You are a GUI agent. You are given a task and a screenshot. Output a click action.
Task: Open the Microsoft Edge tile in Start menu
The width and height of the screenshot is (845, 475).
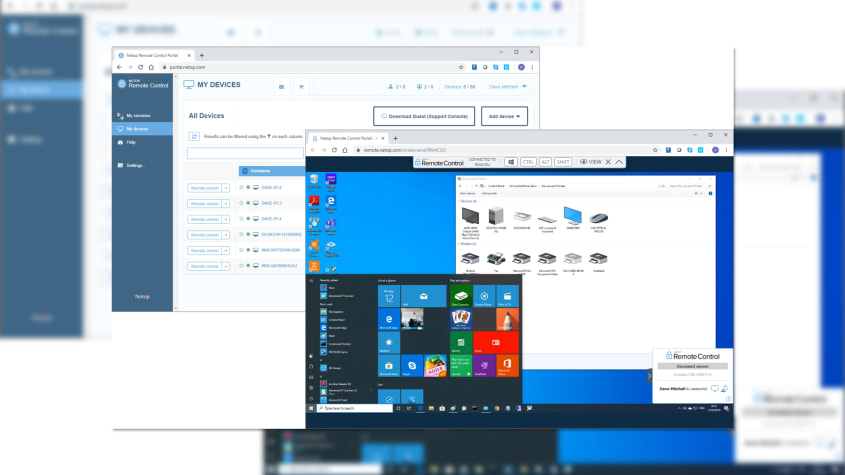point(389,319)
